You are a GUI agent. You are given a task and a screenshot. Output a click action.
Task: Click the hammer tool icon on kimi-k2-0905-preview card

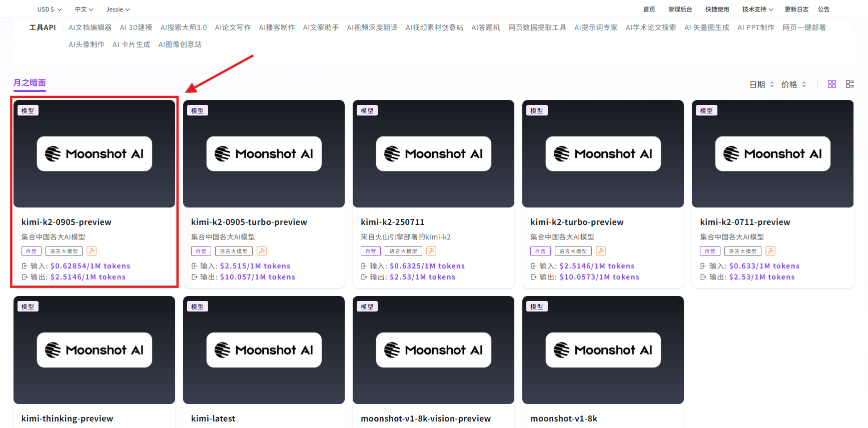tap(92, 251)
